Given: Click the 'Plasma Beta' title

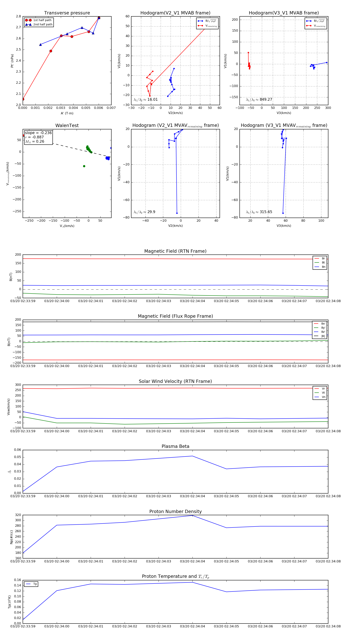Looking at the screenshot, I should pyautogui.click(x=175, y=446).
